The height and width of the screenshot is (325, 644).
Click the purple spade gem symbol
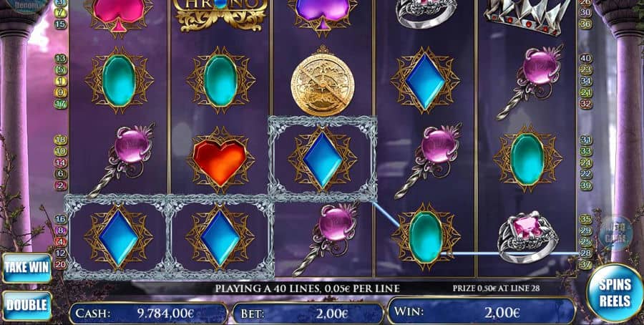click(x=323, y=13)
